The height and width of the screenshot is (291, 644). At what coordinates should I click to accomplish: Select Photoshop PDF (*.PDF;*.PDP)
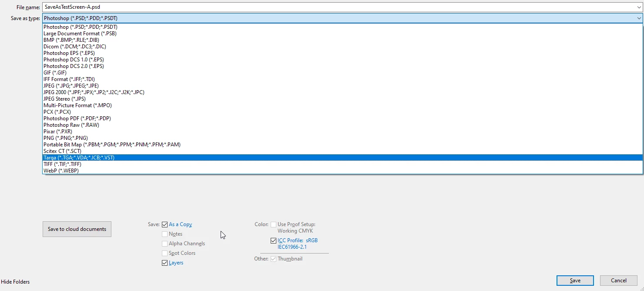[x=342, y=118]
